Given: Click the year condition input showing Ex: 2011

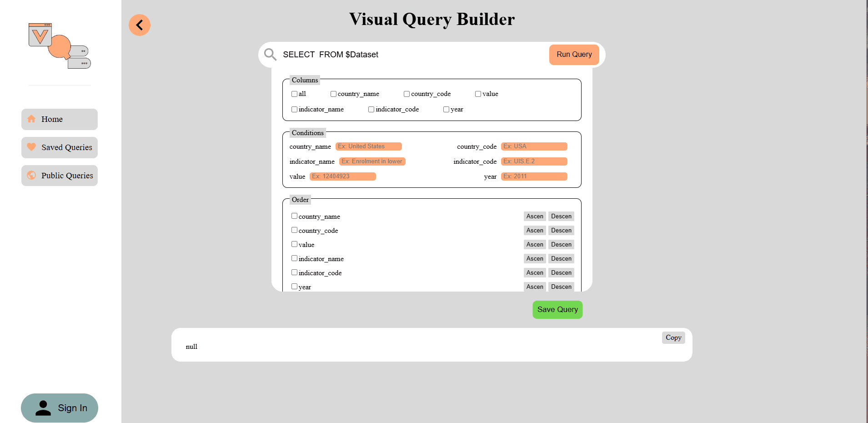Looking at the screenshot, I should [x=534, y=176].
